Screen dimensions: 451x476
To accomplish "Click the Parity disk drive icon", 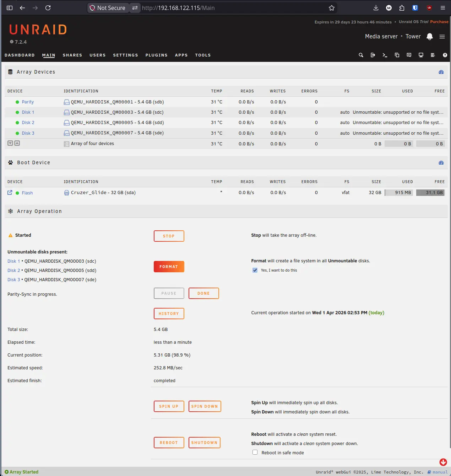I will 66,102.
